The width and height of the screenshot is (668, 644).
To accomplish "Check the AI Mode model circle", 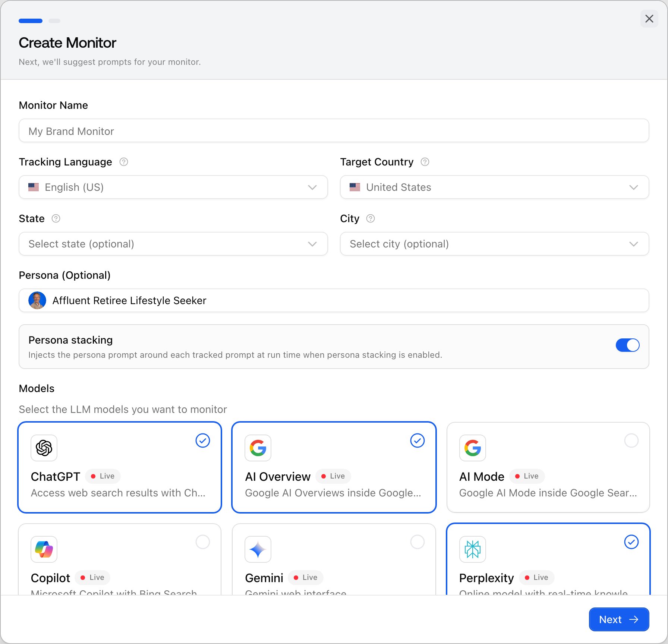I will [631, 441].
